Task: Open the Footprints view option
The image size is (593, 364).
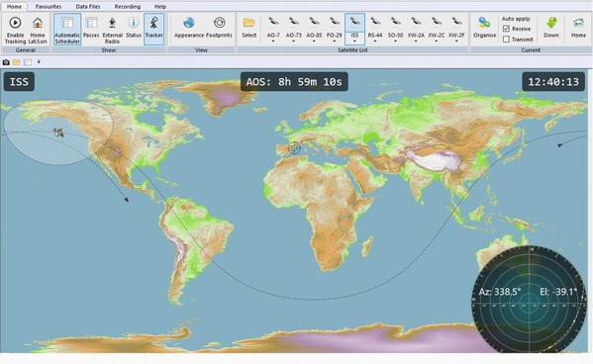Action: (x=219, y=29)
